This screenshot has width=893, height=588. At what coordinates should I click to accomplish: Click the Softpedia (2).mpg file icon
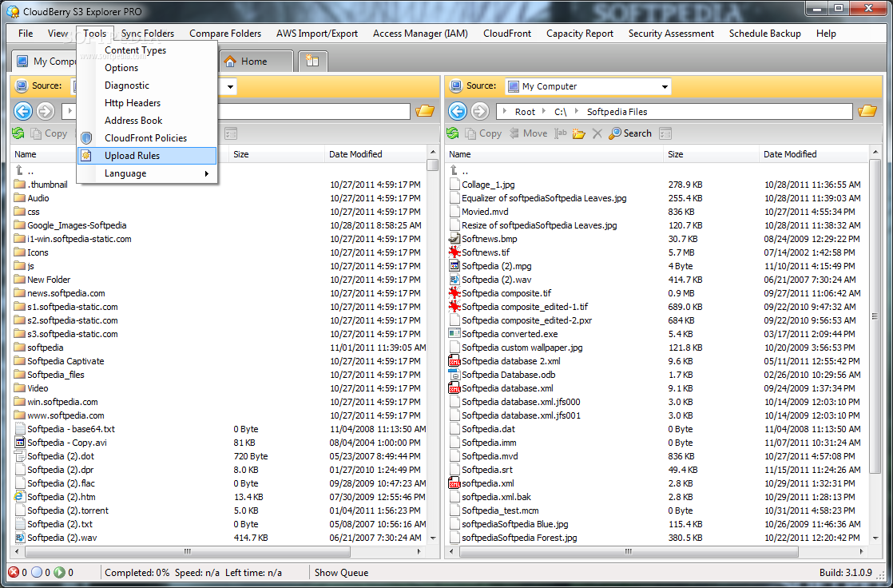coord(454,265)
